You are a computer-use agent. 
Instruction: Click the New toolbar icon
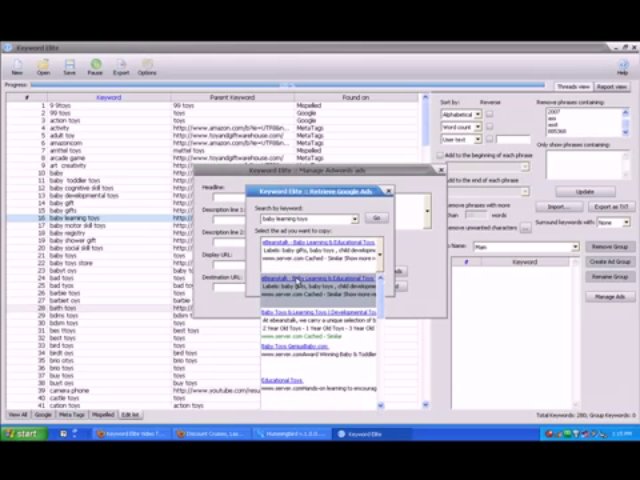pos(17,66)
